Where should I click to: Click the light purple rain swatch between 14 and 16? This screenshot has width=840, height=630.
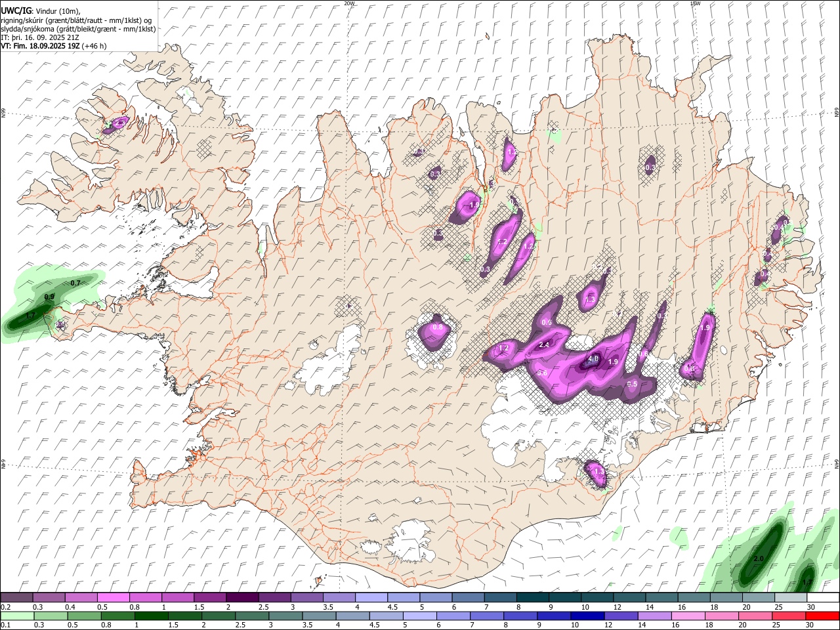(654, 615)
